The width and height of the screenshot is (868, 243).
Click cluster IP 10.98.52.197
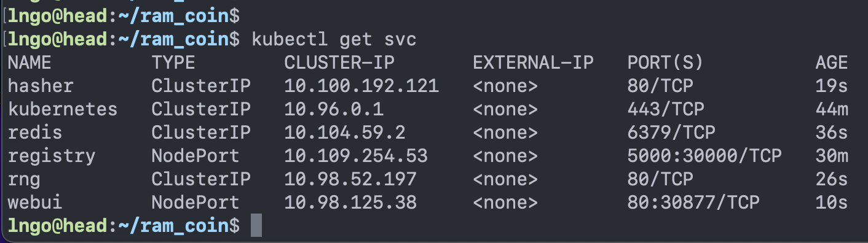(350, 179)
